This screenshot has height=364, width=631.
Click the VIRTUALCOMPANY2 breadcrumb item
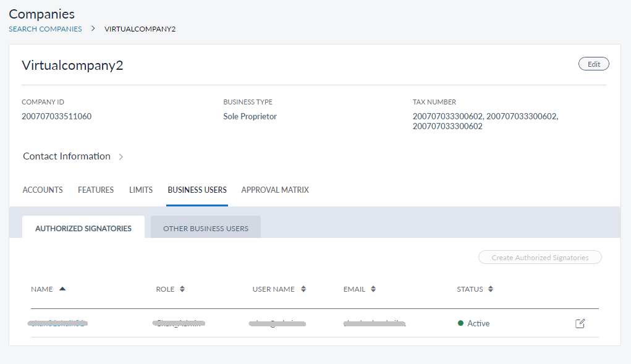tap(140, 29)
